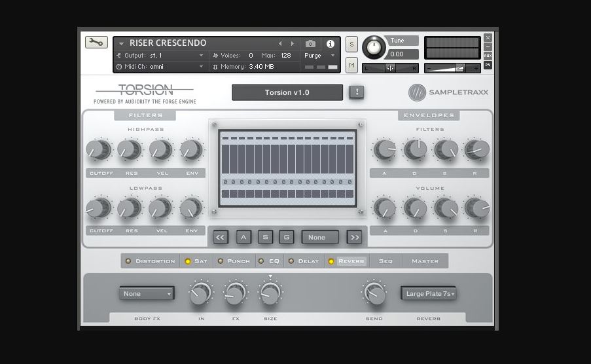Open the wrench instrument edit mode
The image size is (591, 364).
coord(96,43)
